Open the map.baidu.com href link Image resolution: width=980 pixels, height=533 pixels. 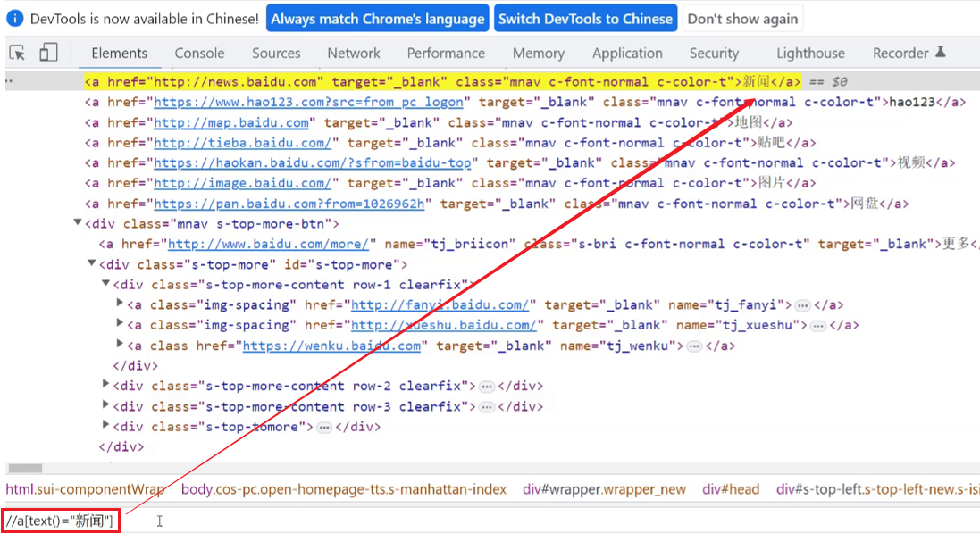[231, 122]
